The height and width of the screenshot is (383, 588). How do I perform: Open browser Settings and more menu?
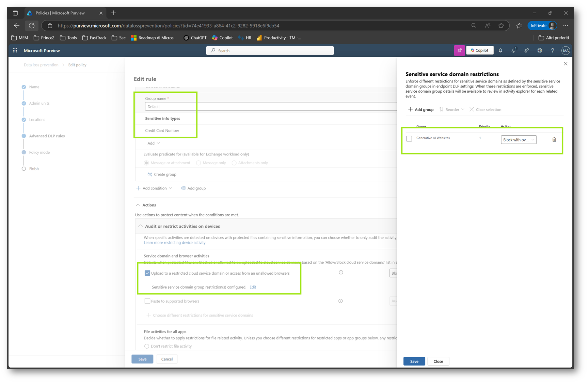[x=566, y=26]
